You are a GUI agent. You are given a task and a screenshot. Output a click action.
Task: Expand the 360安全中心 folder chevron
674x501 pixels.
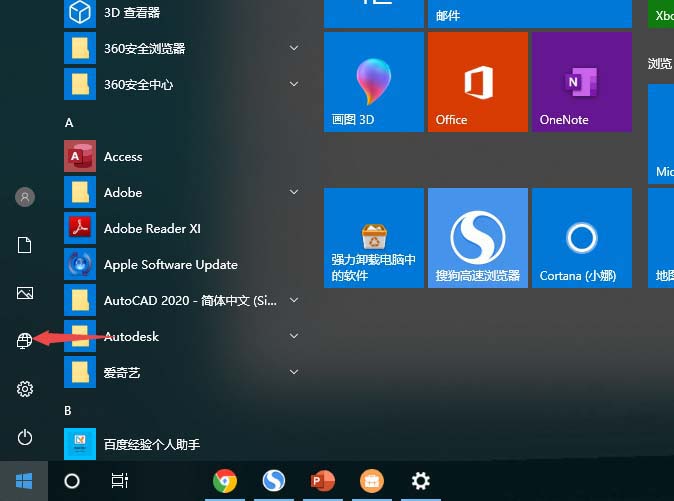tap(294, 84)
